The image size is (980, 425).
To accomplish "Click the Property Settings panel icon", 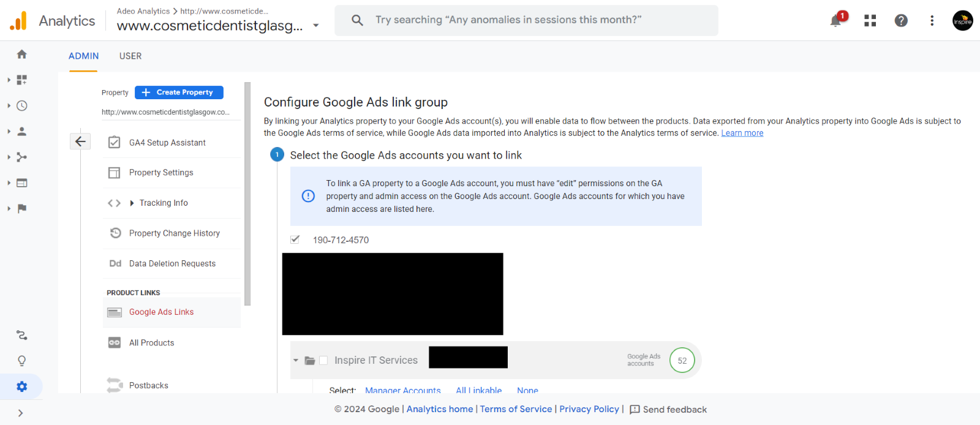I will click(114, 173).
